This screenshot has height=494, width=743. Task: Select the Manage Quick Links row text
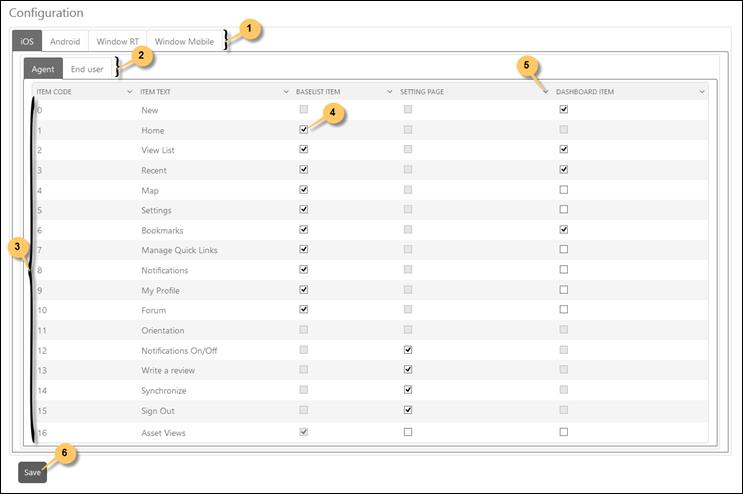tap(179, 250)
